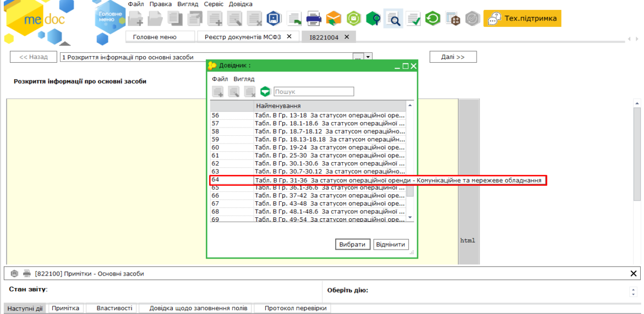Open the Примітка tab
The height and width of the screenshot is (314, 644).
(x=66, y=309)
